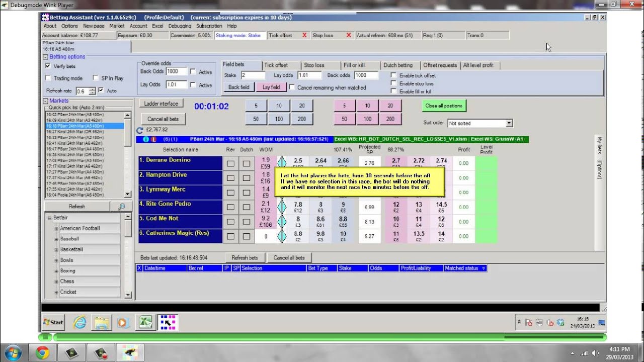The height and width of the screenshot is (362, 644).
Task: Open media player in recorded taskbar
Action: click(123, 322)
